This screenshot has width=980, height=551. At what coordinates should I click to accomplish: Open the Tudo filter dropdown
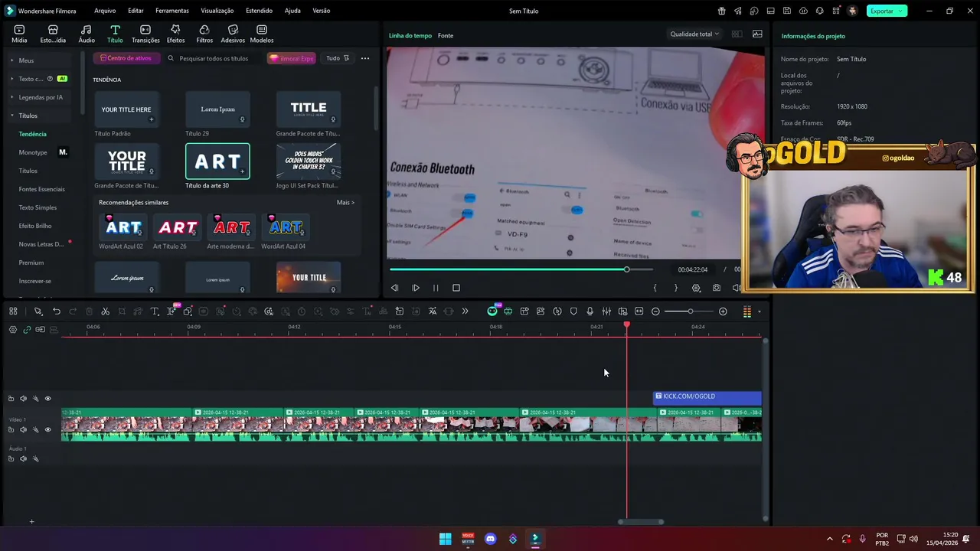click(338, 58)
